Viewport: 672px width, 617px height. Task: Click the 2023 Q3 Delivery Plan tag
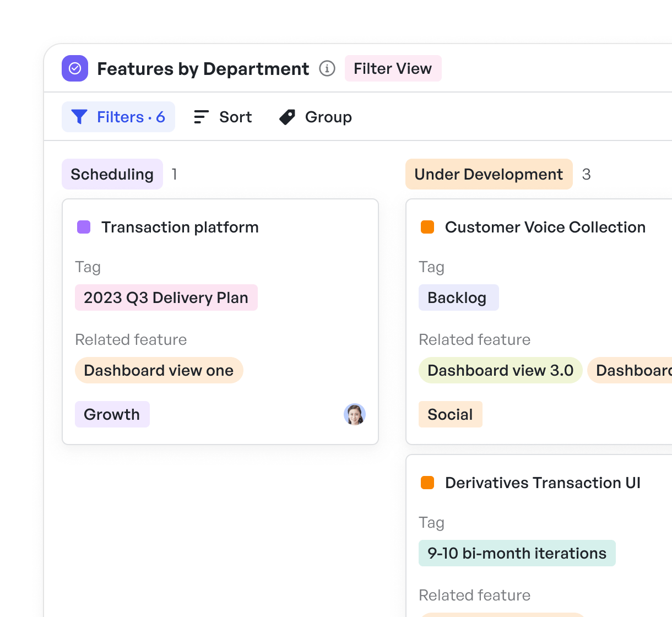click(166, 297)
